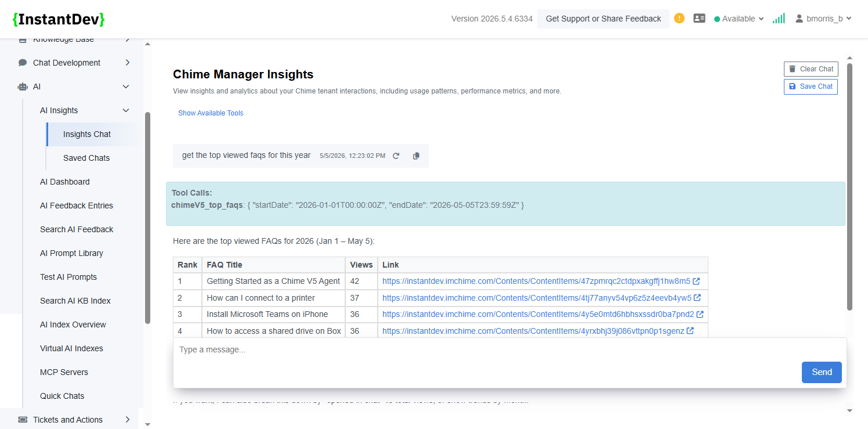Open the Install Microsoft Teams iPhone link
The image size is (868, 429).
[538, 314]
